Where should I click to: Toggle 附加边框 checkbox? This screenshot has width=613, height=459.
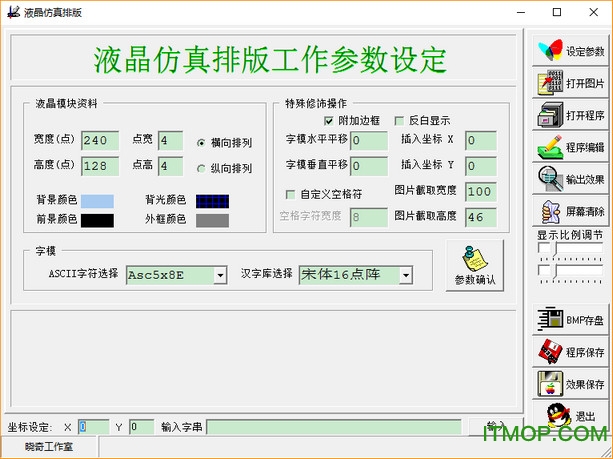(x=329, y=121)
